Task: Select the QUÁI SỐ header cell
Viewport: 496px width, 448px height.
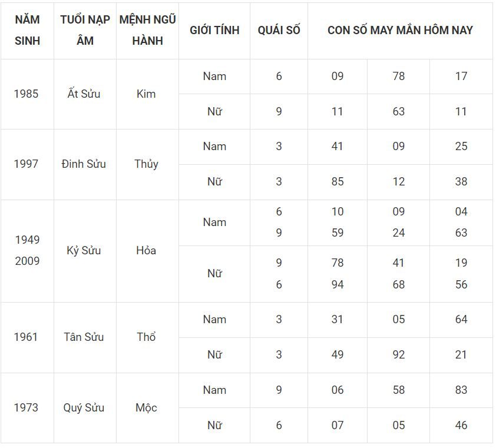Action: 279,30
